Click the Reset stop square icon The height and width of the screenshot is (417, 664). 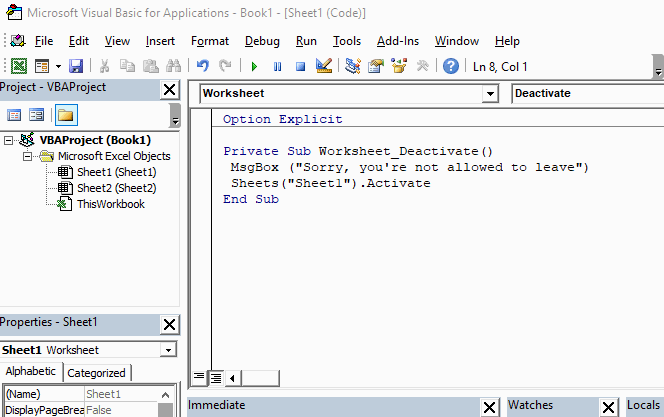[301, 66]
